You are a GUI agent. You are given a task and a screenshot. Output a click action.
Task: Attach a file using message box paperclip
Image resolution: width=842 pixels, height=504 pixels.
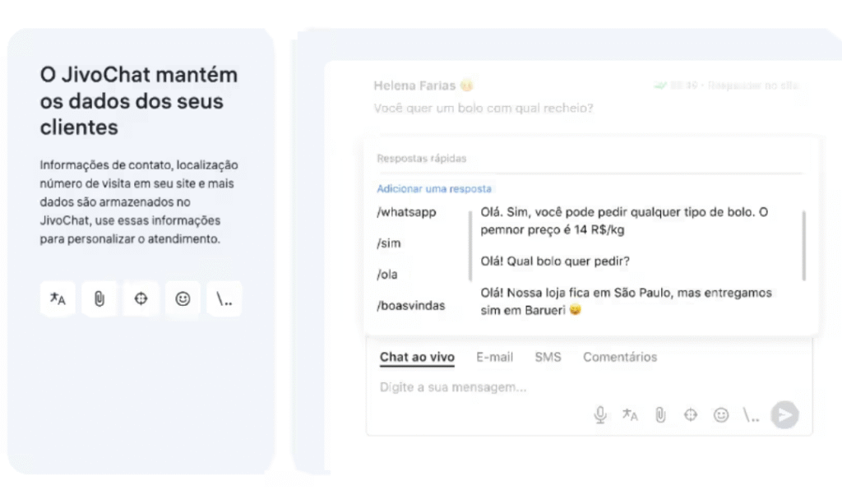(x=660, y=415)
